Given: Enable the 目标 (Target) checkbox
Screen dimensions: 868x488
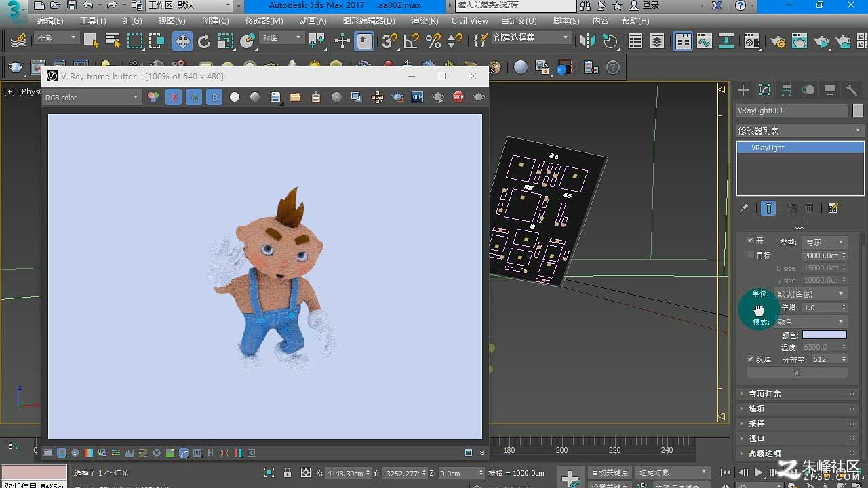Looking at the screenshot, I should (x=751, y=256).
